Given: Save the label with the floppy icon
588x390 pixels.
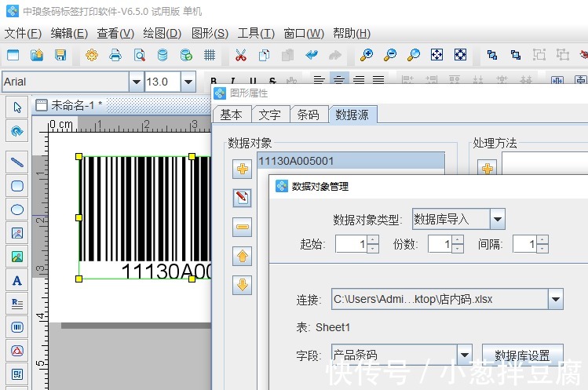Looking at the screenshot, I should (60, 56).
